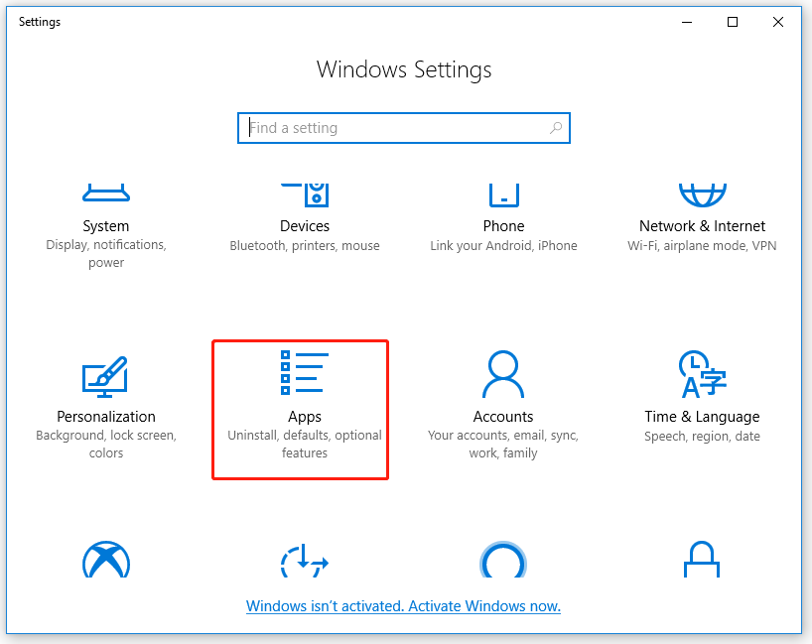Open the Time & Language icon
The width and height of the screenshot is (812, 644).
coord(702,374)
